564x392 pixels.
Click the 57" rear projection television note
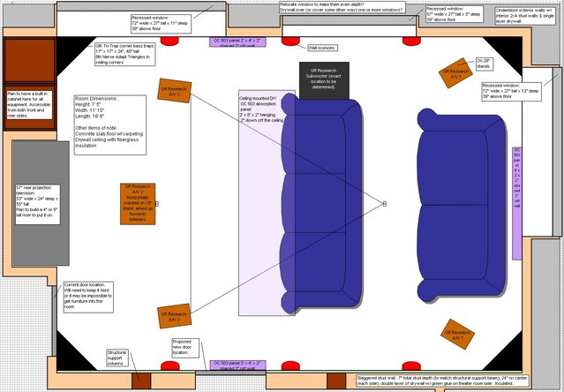(x=38, y=204)
